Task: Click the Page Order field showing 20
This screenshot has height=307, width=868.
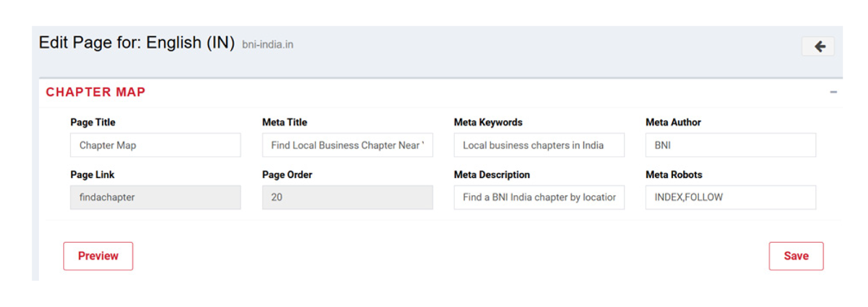Action: [x=347, y=197]
